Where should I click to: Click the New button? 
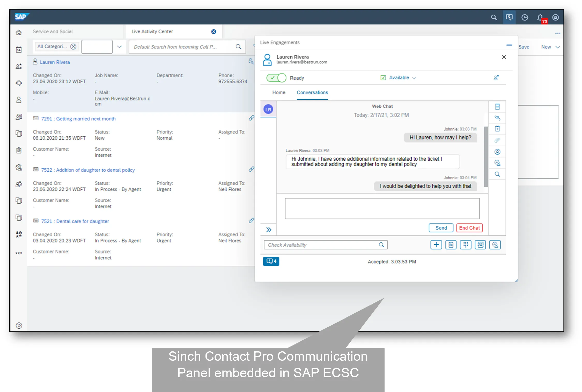click(546, 47)
